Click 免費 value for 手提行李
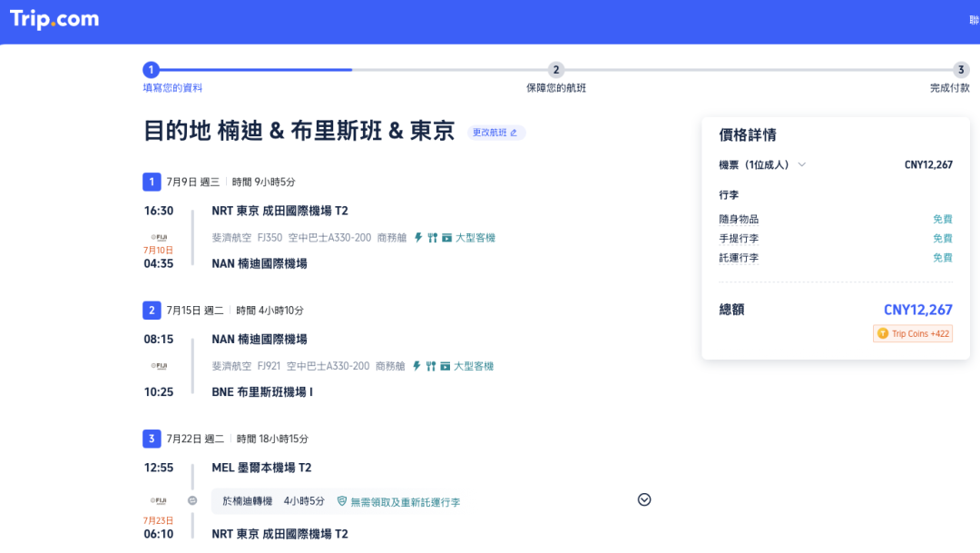This screenshot has height=553, width=980. tap(943, 238)
